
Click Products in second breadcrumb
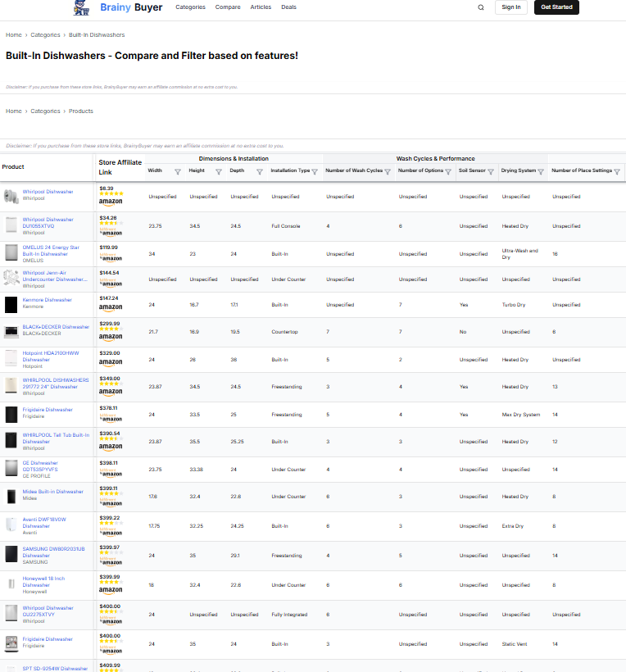[81, 111]
